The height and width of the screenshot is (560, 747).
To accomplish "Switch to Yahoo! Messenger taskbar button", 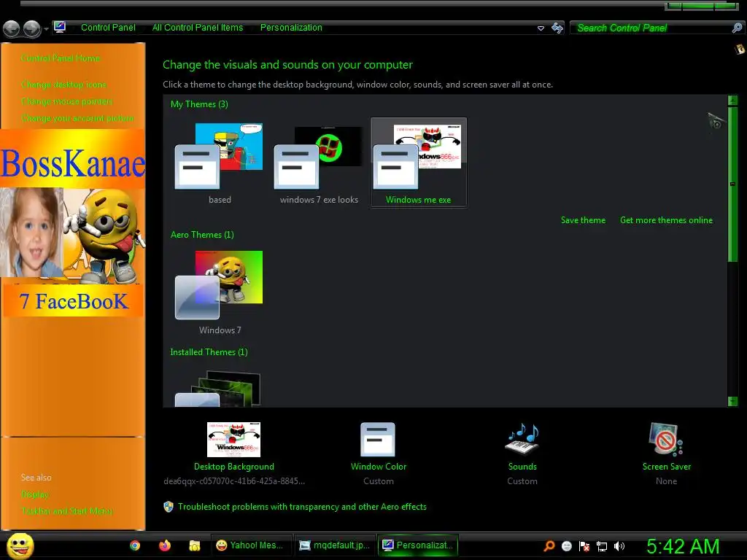I will tap(251, 545).
